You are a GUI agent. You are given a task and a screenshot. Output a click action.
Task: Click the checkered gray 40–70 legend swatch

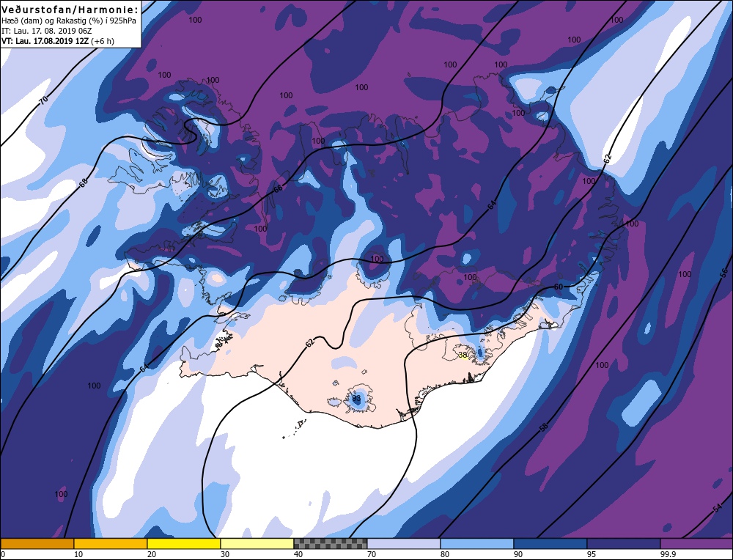(x=331, y=544)
